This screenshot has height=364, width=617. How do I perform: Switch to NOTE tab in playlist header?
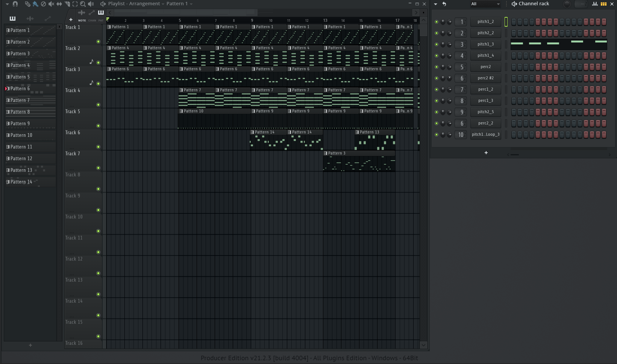pos(82,20)
